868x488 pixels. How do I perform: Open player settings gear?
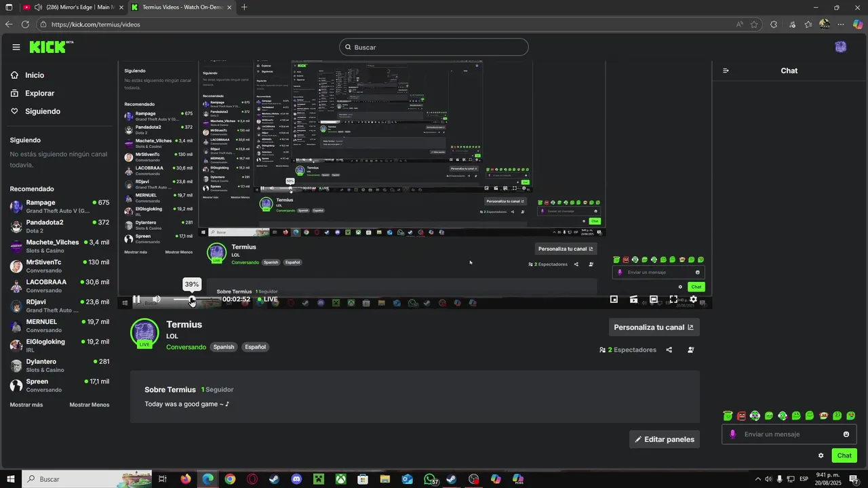pos(693,299)
